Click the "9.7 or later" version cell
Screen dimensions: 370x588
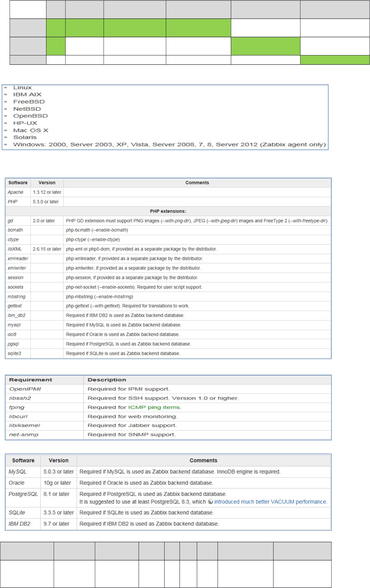[59, 524]
